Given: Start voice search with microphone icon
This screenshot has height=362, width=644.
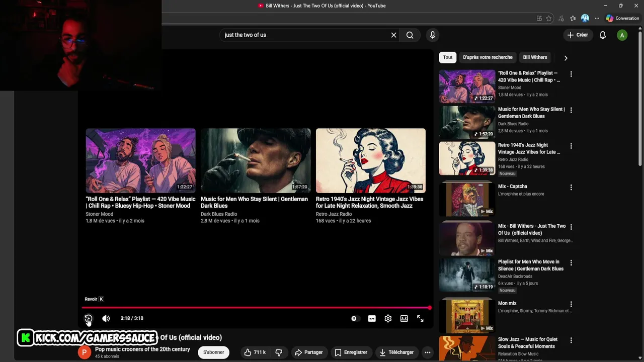Looking at the screenshot, I should (433, 35).
